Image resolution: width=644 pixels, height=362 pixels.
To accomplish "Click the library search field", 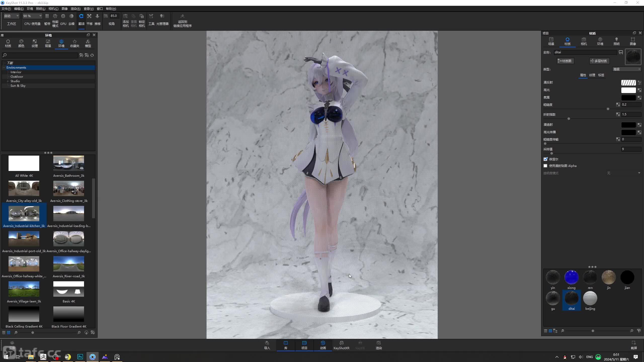I will (40, 55).
